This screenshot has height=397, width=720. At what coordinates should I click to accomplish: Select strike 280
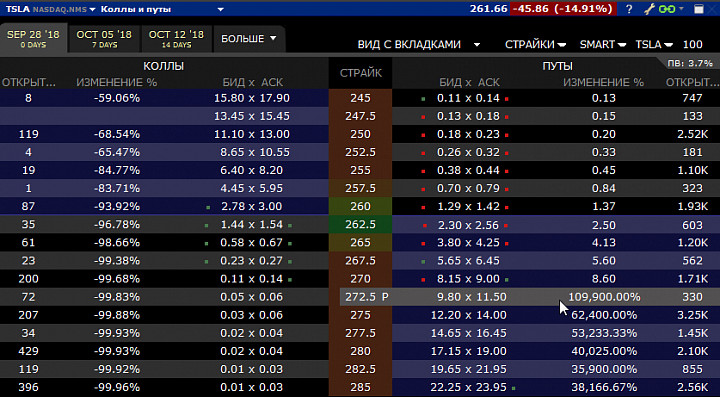pyautogui.click(x=360, y=351)
